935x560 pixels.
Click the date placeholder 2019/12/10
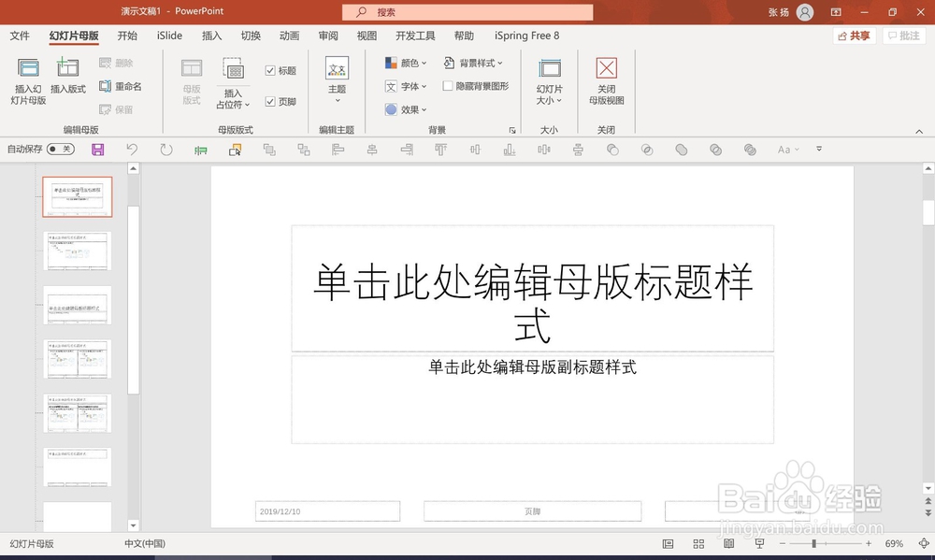click(327, 511)
